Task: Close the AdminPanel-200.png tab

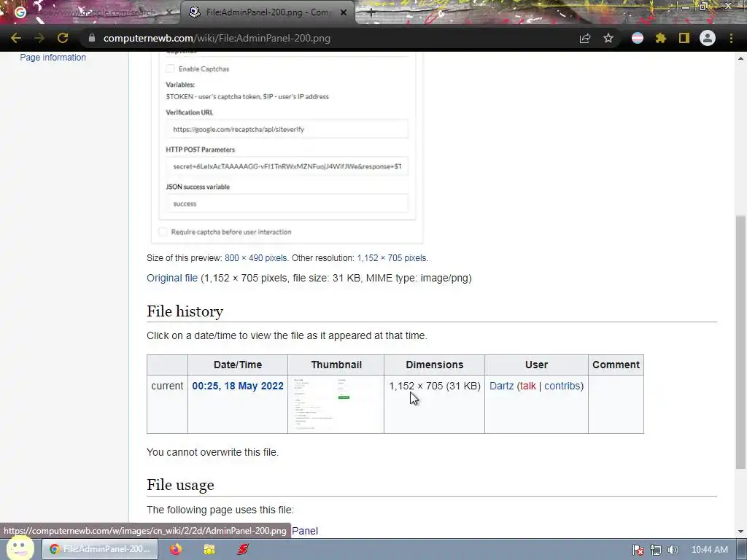Action: point(344,12)
